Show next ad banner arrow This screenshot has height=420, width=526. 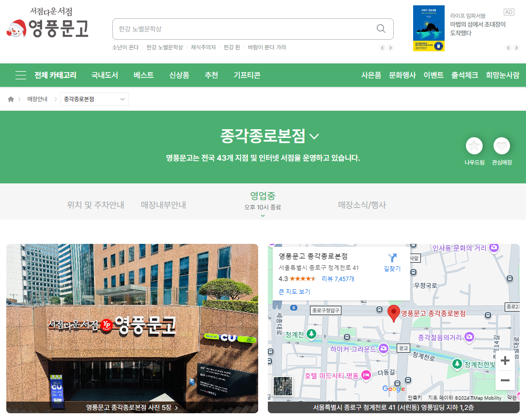click(516, 47)
